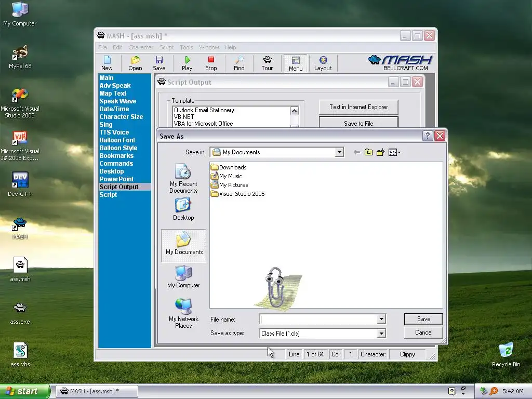Select the My Music folder
This screenshot has height=399, width=532.
pyautogui.click(x=226, y=176)
